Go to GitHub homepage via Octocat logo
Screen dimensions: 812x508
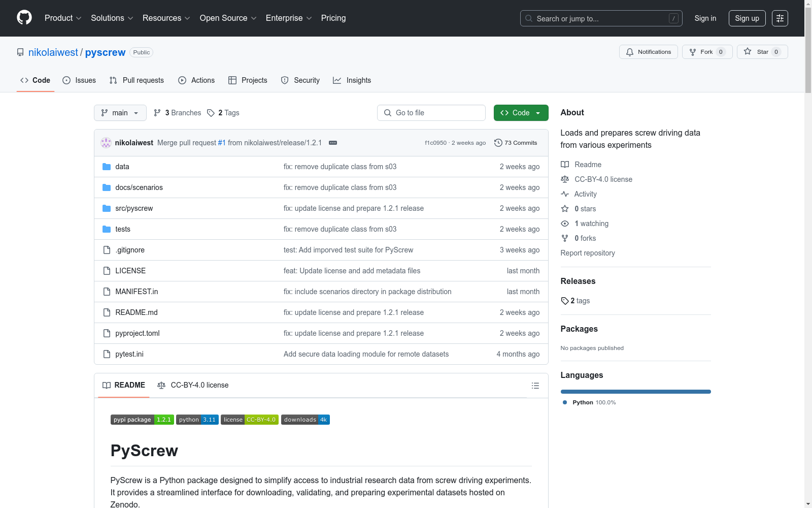coord(24,18)
